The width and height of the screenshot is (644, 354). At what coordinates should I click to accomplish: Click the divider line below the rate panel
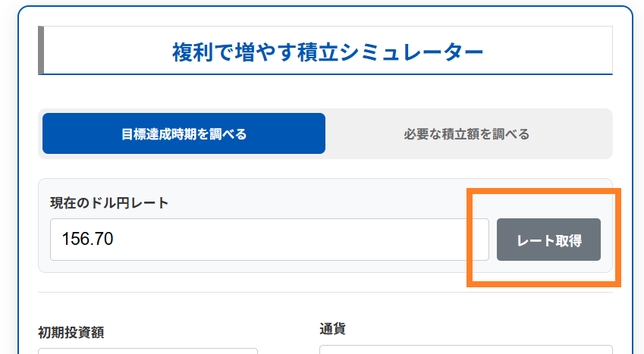325,292
